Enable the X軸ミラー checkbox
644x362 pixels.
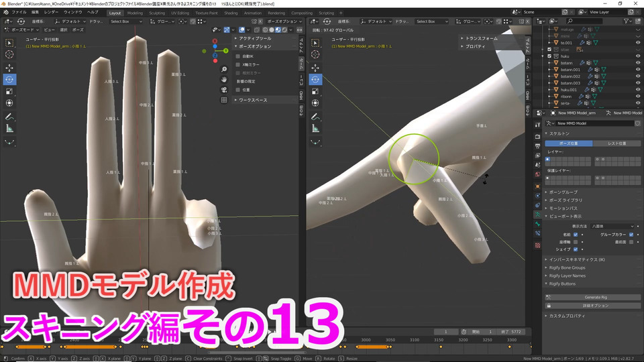(237, 65)
